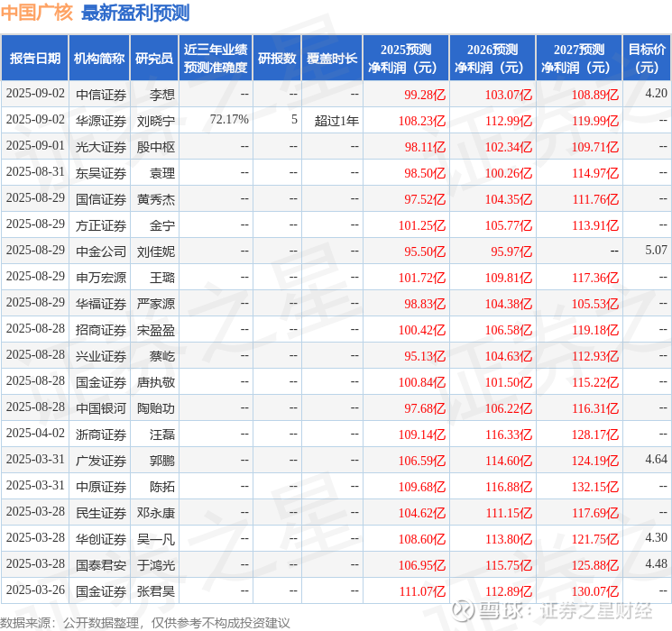
Task: Click the 98.50亿 profit value
Action: point(425,173)
